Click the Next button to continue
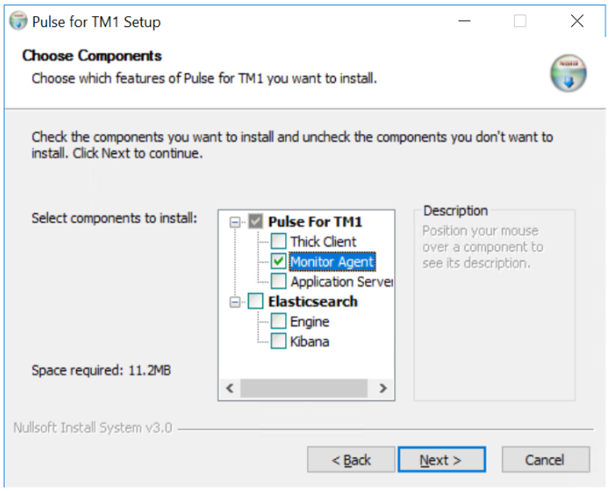Image resolution: width=609 pixels, height=491 pixels. pos(441,460)
